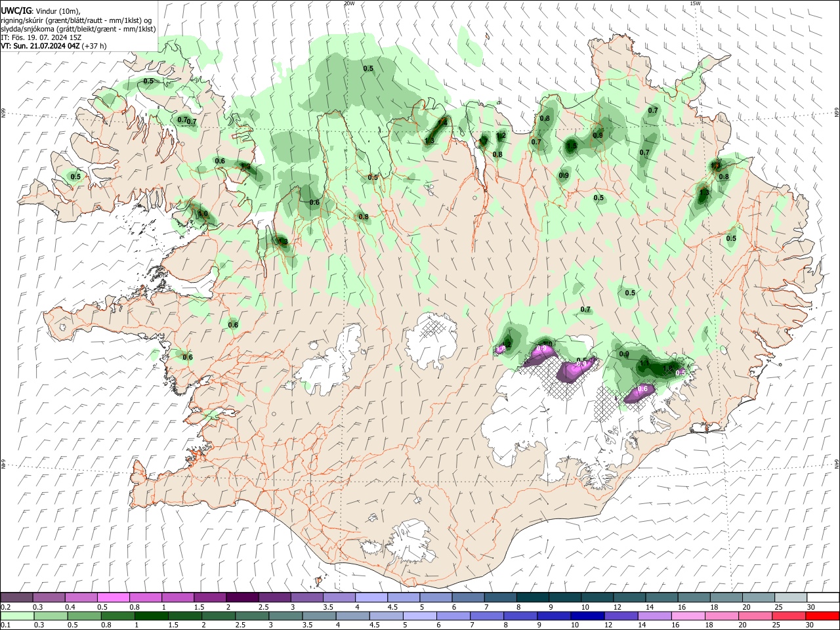The image size is (840, 630).
Task: Click the lower pink swatch labelled 16
Action: pos(687,616)
